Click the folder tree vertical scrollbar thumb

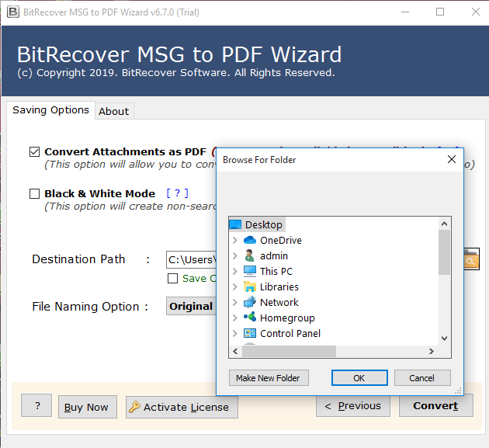pos(444,252)
